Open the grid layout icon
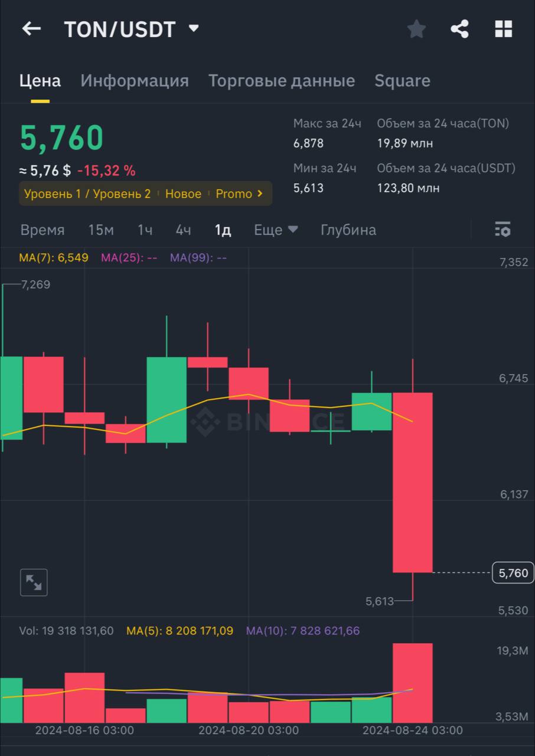The image size is (535, 756). coord(503,28)
